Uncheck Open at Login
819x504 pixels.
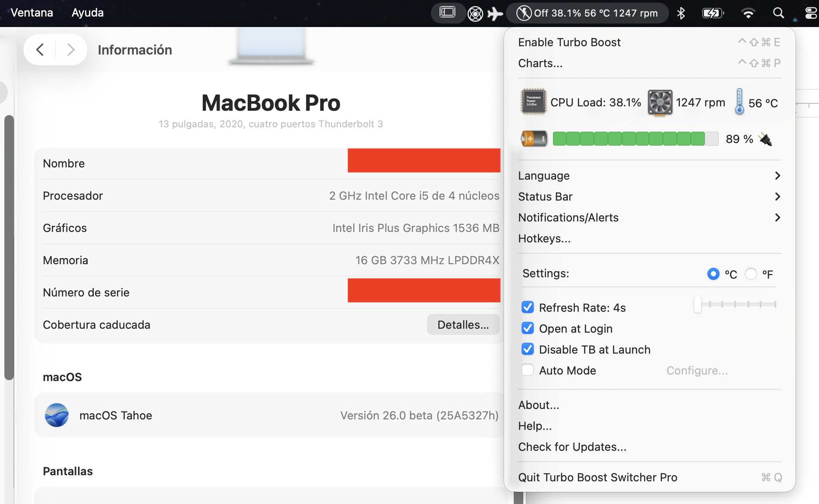tap(528, 328)
